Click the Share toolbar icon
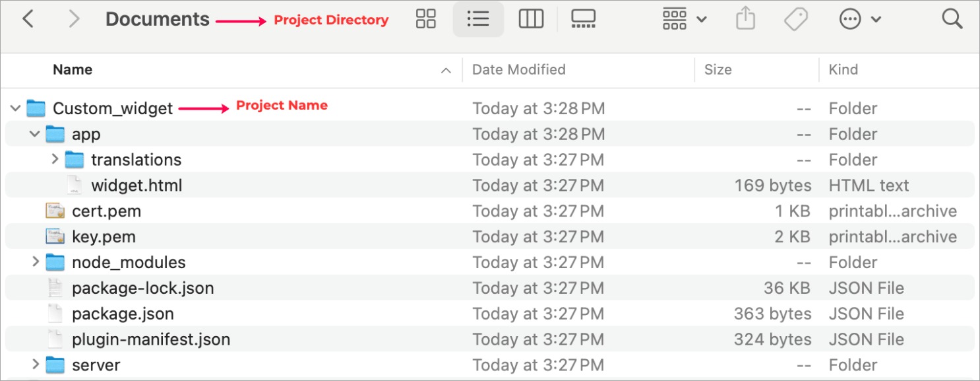The height and width of the screenshot is (381, 980). point(745,19)
